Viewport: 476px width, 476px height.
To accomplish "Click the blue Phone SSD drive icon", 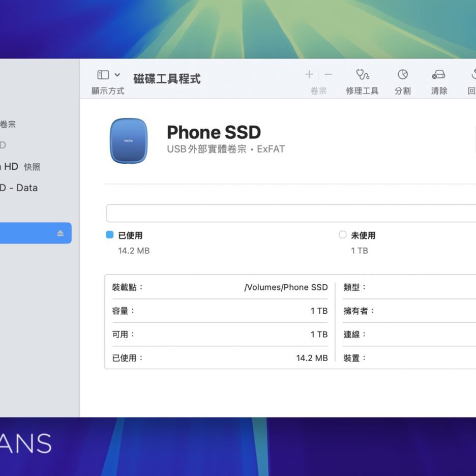I will click(x=129, y=141).
